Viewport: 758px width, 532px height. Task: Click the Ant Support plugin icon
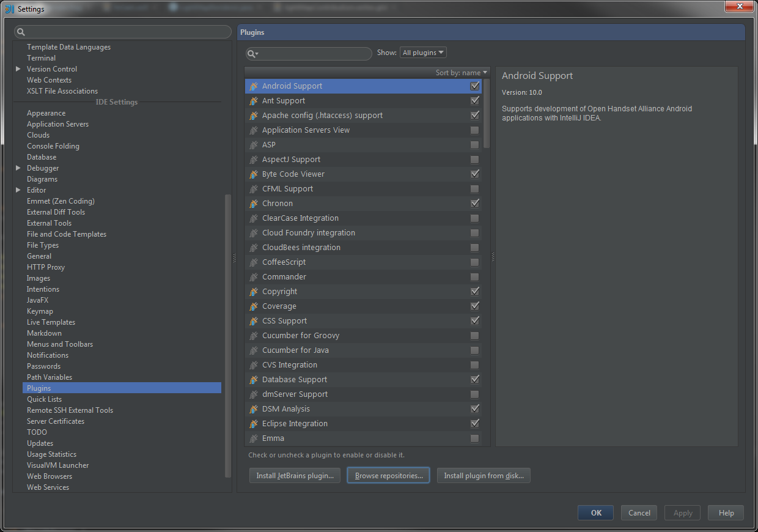[254, 101]
